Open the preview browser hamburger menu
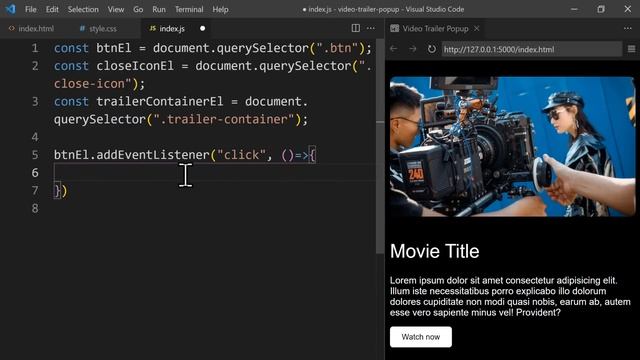Image resolution: width=640 pixels, height=360 pixels. (x=631, y=49)
